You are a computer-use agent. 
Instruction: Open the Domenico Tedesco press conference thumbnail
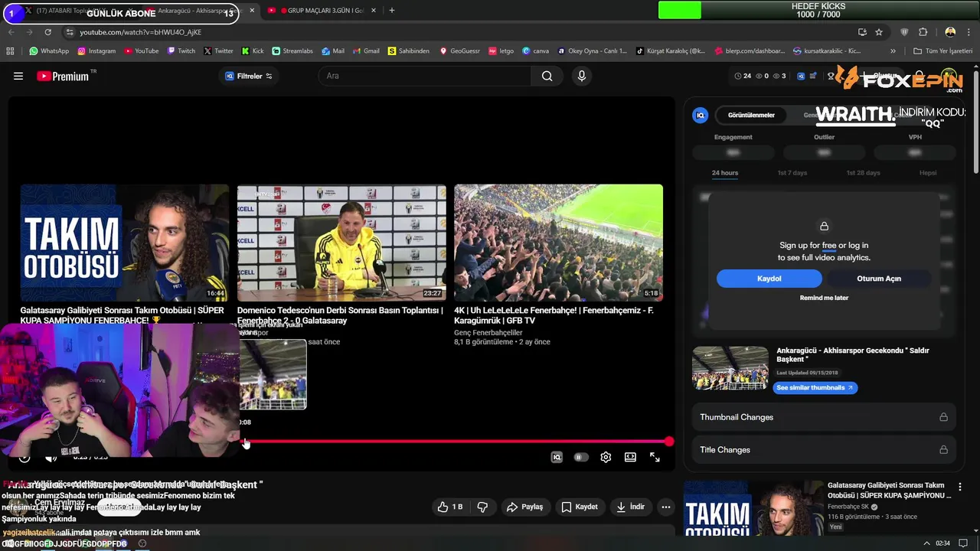tap(341, 243)
